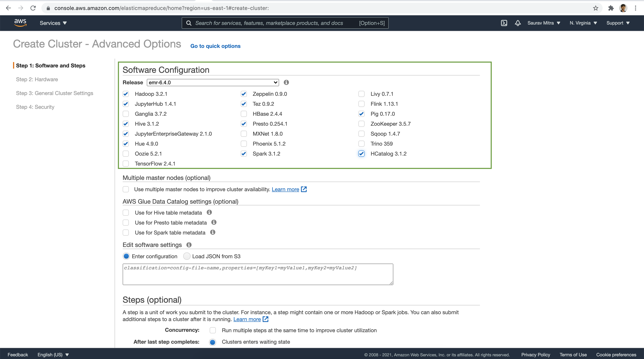Expand the Support dropdown
The width and height of the screenshot is (644, 359).
pos(618,23)
